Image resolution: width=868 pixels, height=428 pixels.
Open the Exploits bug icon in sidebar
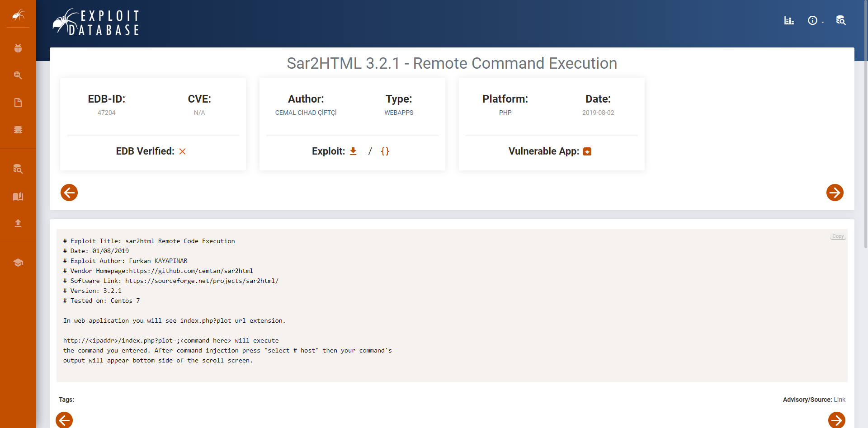pyautogui.click(x=18, y=48)
